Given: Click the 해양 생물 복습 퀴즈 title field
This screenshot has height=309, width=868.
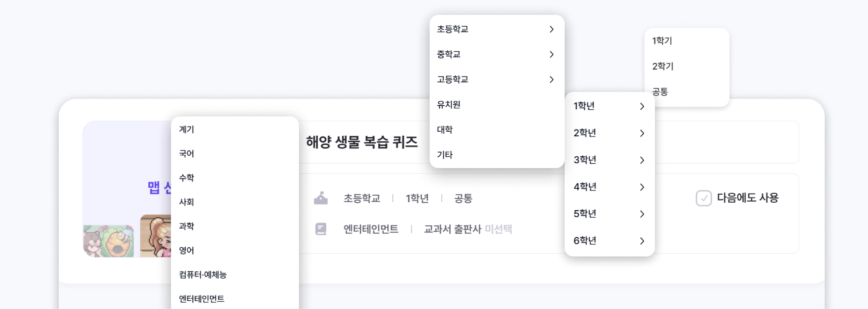Looking at the screenshot, I should click(362, 142).
